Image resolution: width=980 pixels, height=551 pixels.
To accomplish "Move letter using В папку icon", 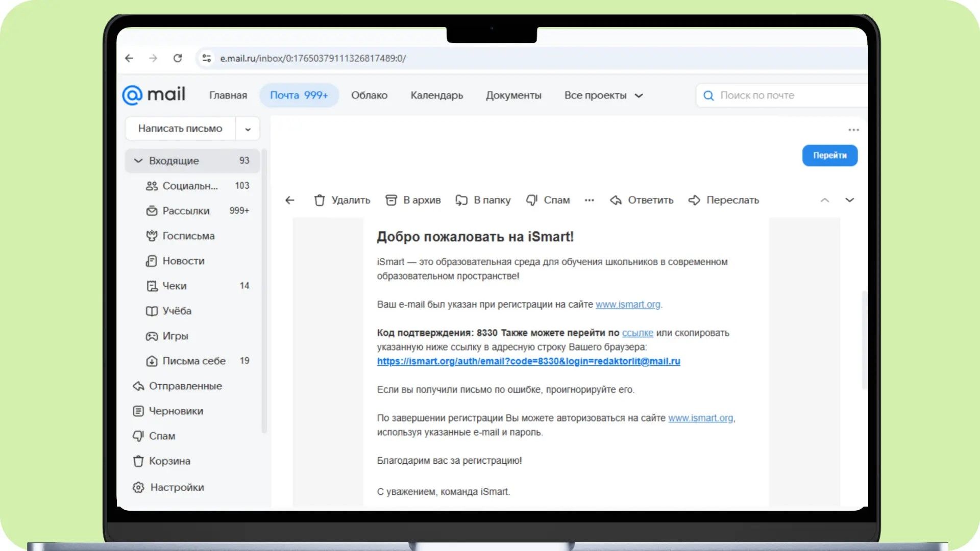I will (x=461, y=200).
